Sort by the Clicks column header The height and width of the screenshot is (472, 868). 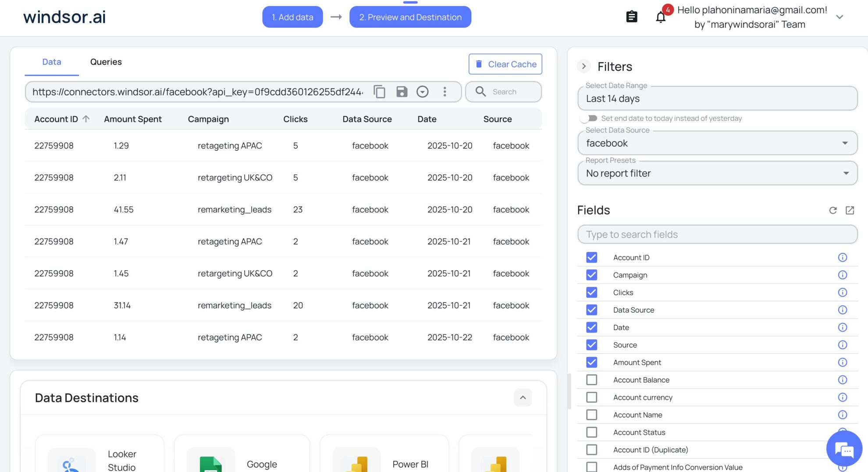(x=295, y=119)
